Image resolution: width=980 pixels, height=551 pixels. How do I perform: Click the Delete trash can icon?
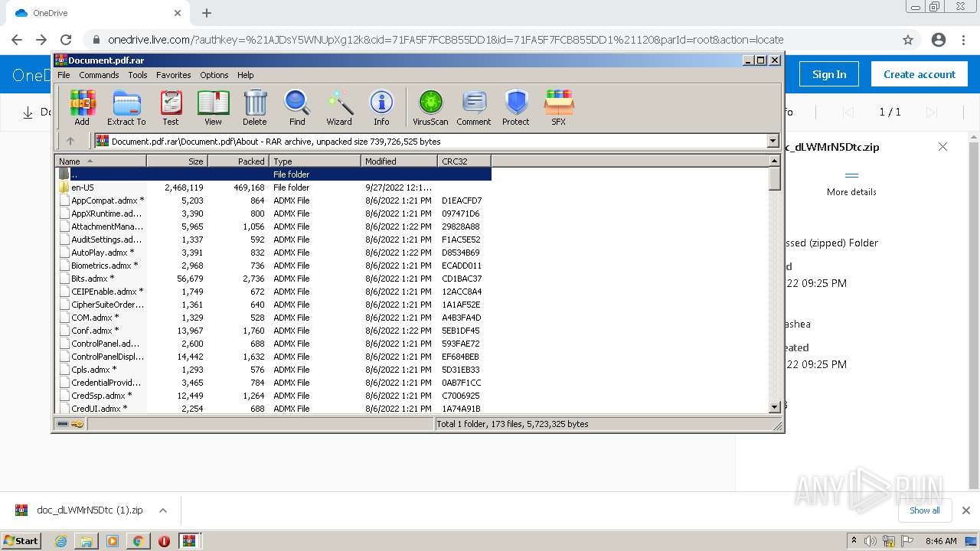(x=255, y=107)
